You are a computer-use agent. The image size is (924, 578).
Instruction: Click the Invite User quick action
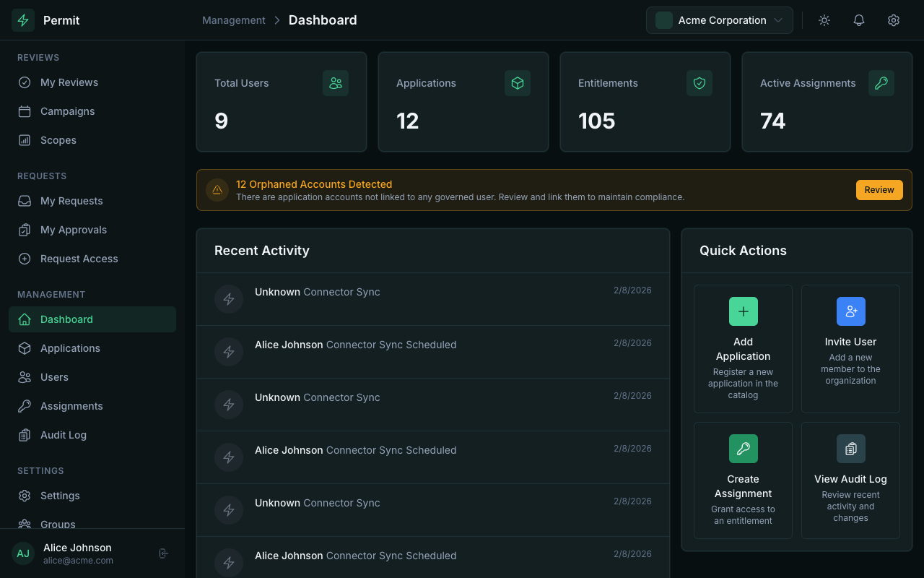pyautogui.click(x=850, y=349)
